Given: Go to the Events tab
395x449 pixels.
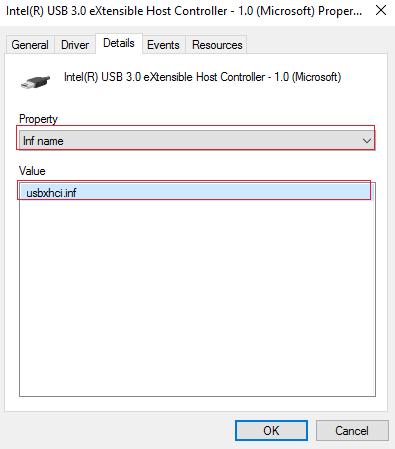Looking at the screenshot, I should click(163, 45).
